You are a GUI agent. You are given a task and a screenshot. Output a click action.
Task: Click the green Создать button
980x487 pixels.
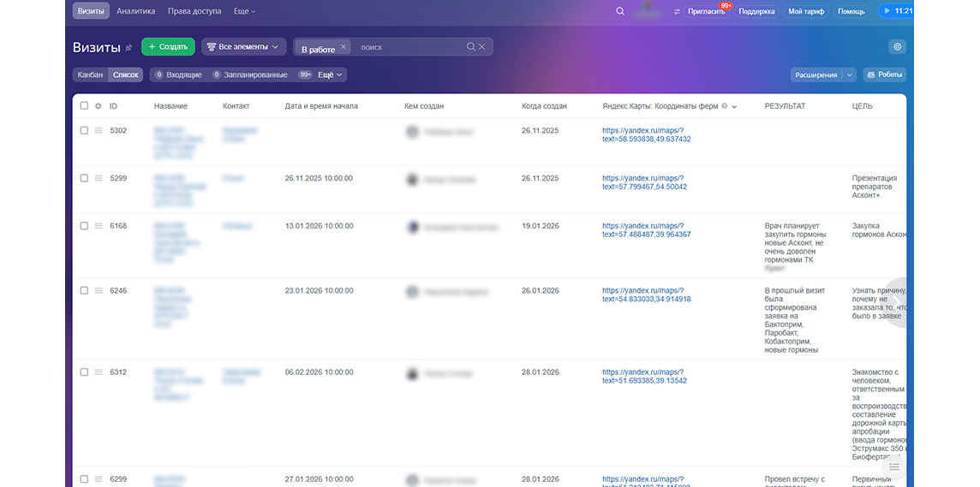[x=168, y=47]
